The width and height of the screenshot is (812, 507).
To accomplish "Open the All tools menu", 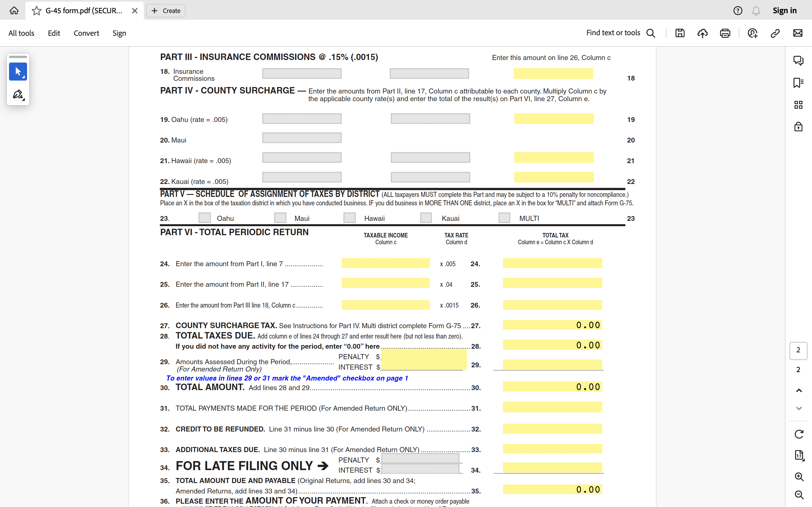I will click(x=21, y=33).
